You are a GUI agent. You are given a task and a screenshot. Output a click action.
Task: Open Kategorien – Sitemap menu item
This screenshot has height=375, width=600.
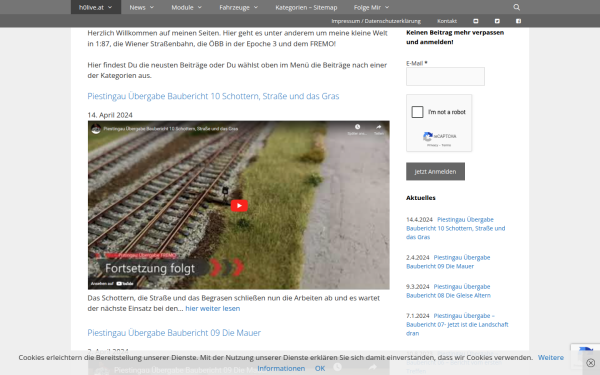coord(306,7)
